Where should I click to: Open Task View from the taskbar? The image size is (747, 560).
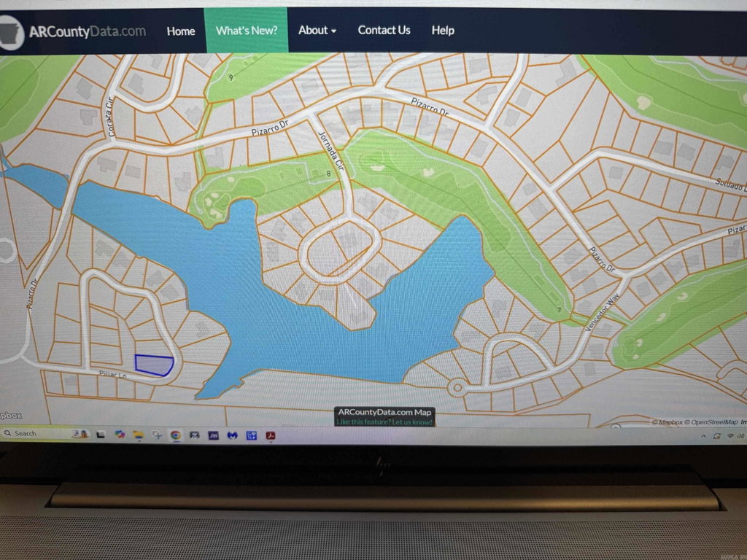[x=101, y=435]
